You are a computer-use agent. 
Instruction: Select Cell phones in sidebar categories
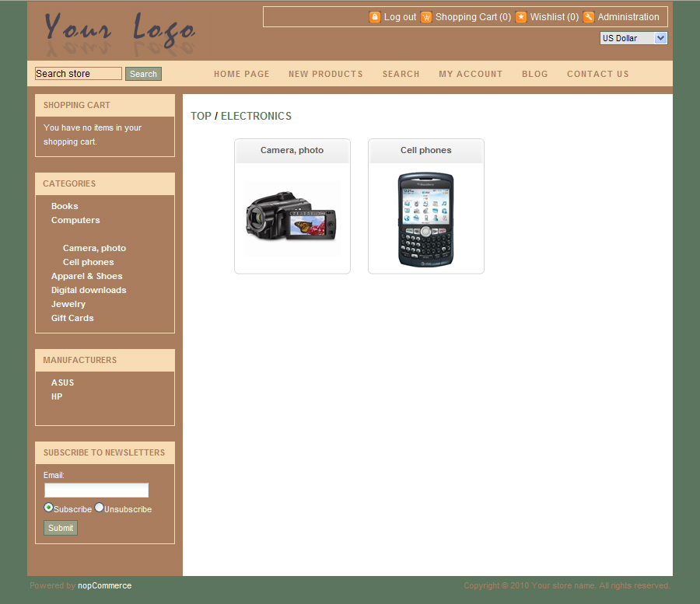[x=89, y=262]
